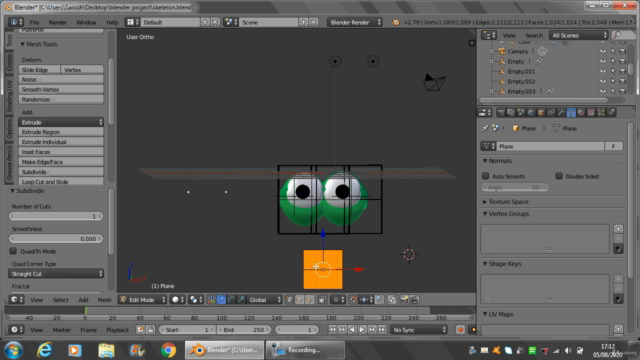The width and height of the screenshot is (640, 360).
Task: Switch to vertex select mode
Action: click(289, 300)
